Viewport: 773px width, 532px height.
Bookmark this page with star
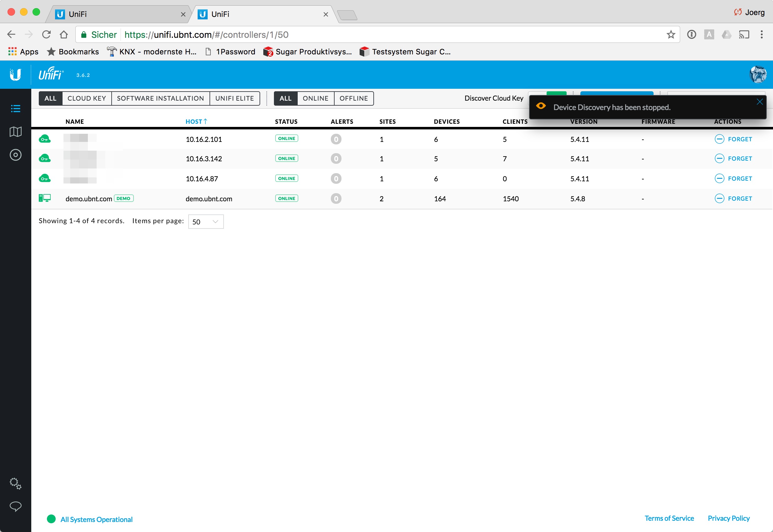click(671, 34)
